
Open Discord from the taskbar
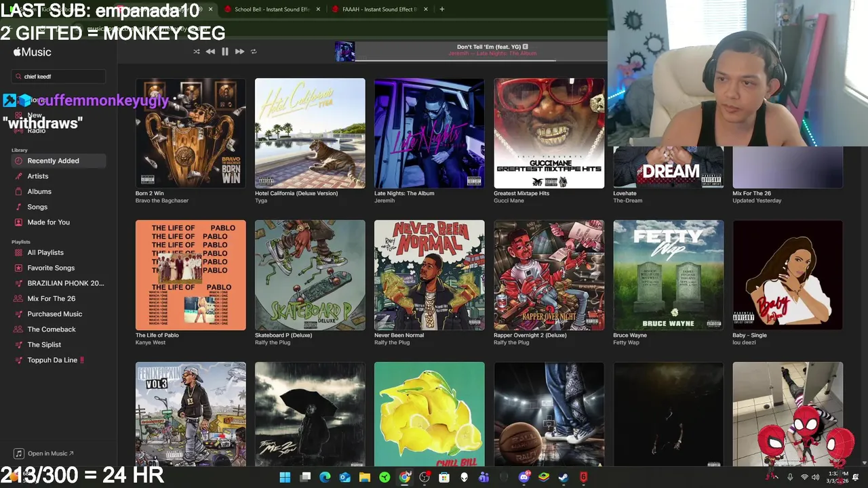point(524,477)
